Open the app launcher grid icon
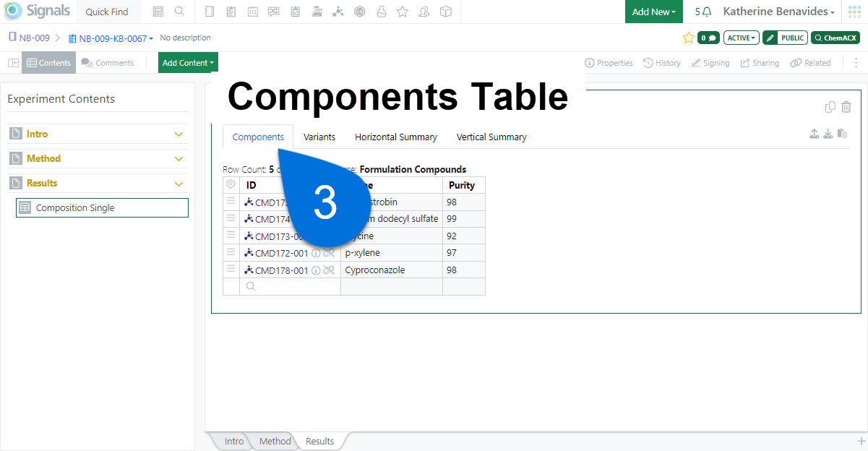Image resolution: width=868 pixels, height=451 pixels. pyautogui.click(x=855, y=12)
